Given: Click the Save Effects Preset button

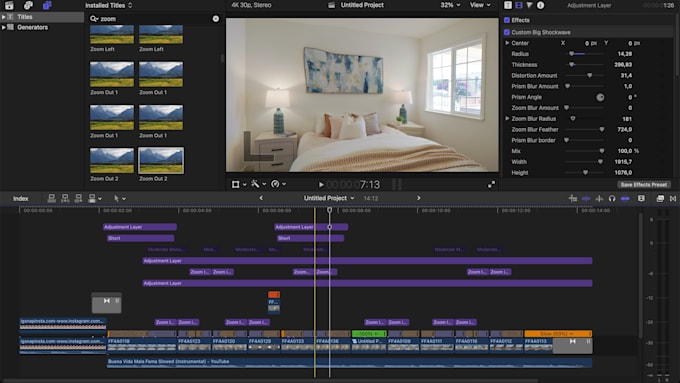Looking at the screenshot, I should (644, 185).
